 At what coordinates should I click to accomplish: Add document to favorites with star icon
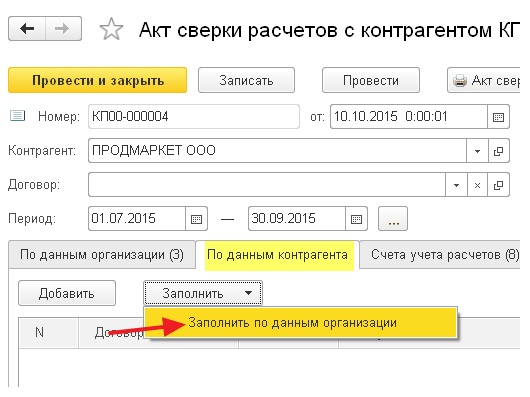111,30
